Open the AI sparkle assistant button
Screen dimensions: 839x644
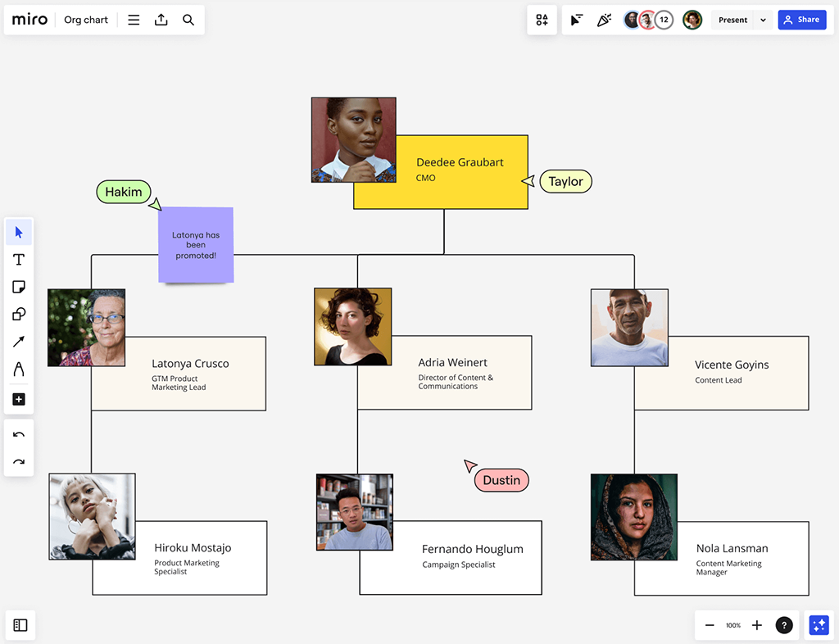pos(819,625)
